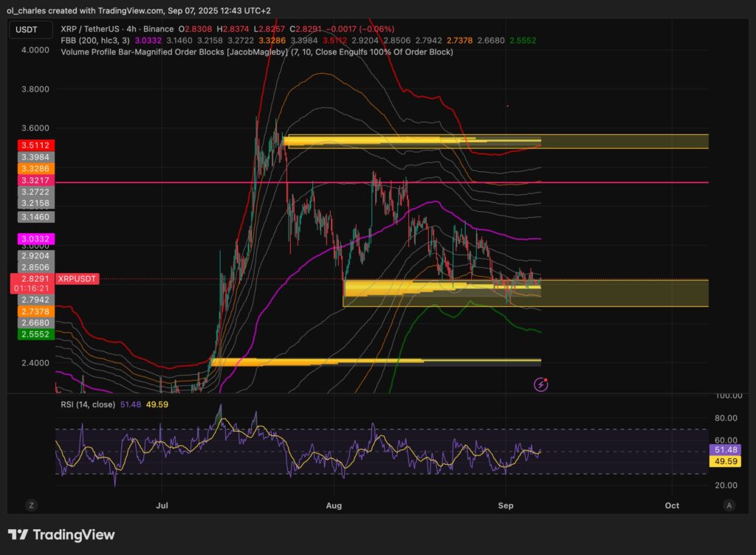Toggle the RSI (14, close) indicator legend
Viewport: 756px width, 555px height.
point(89,404)
